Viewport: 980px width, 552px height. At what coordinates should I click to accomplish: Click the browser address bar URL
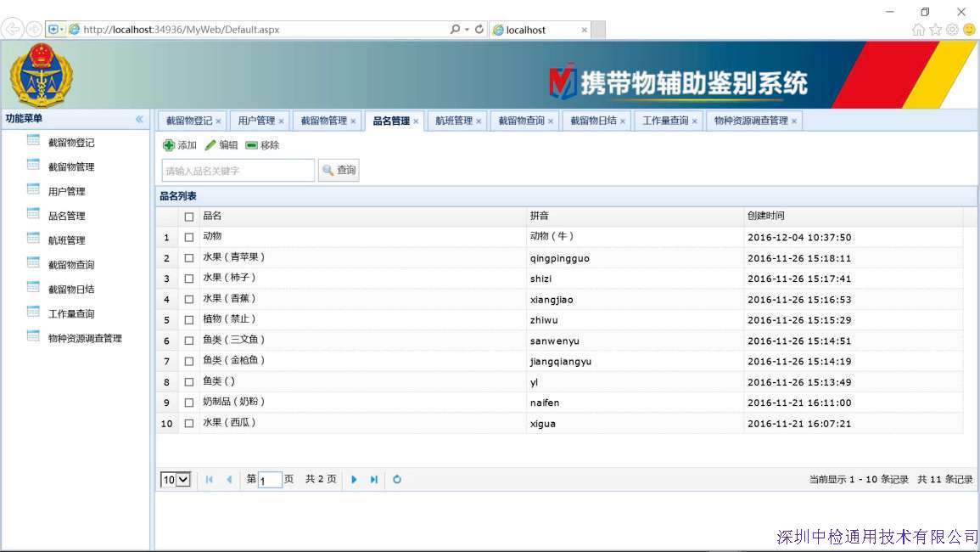coord(182,30)
